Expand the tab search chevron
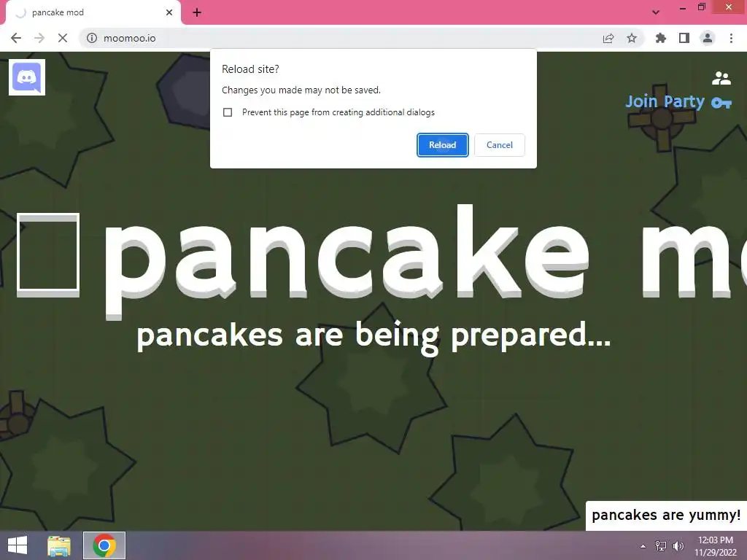The width and height of the screenshot is (747, 560). [x=656, y=12]
